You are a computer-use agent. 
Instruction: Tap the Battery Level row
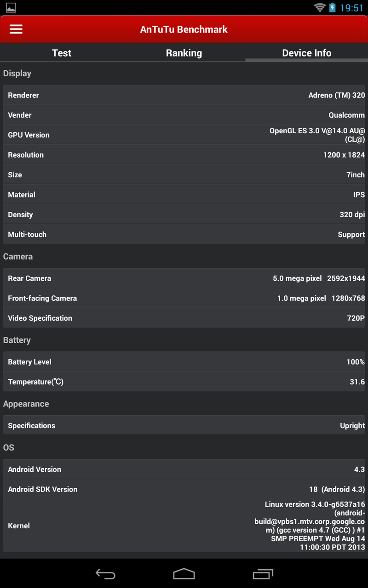184,362
